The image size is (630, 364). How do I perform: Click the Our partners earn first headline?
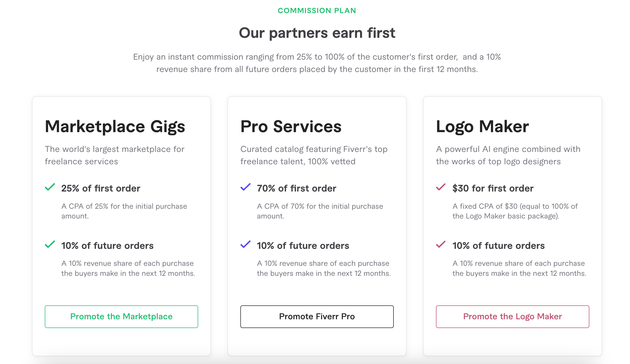[x=317, y=33]
